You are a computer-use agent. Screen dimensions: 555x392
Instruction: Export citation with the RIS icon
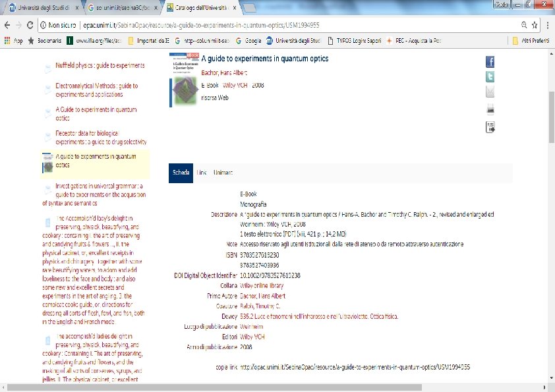490,127
